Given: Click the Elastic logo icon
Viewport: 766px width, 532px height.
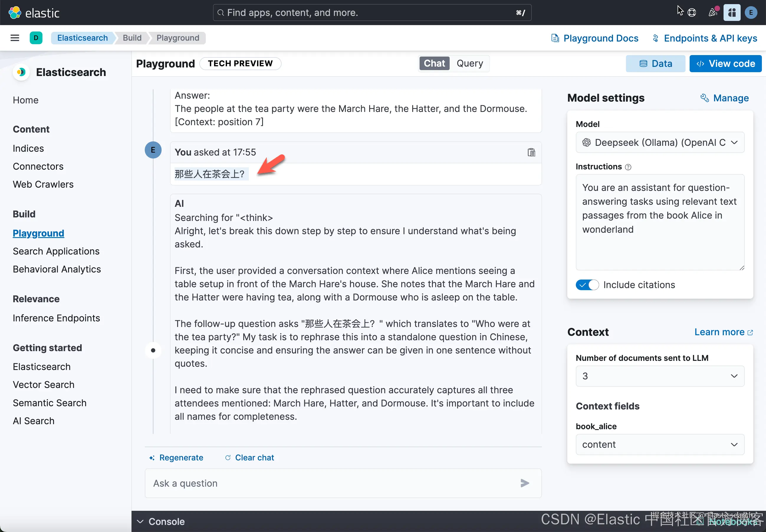Looking at the screenshot, I should [x=15, y=13].
